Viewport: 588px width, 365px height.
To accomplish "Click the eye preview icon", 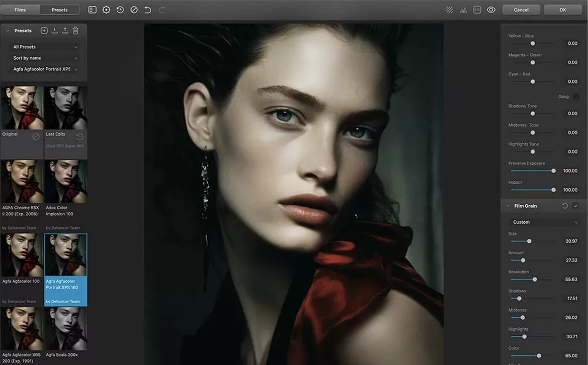I will (491, 9).
